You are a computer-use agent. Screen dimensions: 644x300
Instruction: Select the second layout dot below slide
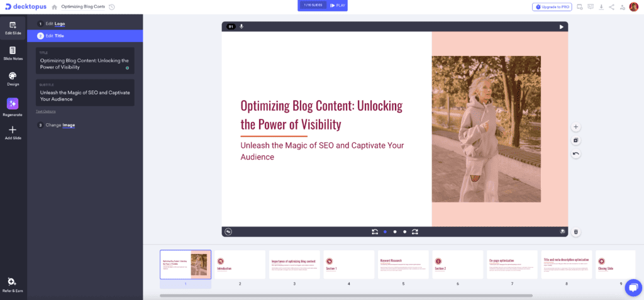point(395,232)
